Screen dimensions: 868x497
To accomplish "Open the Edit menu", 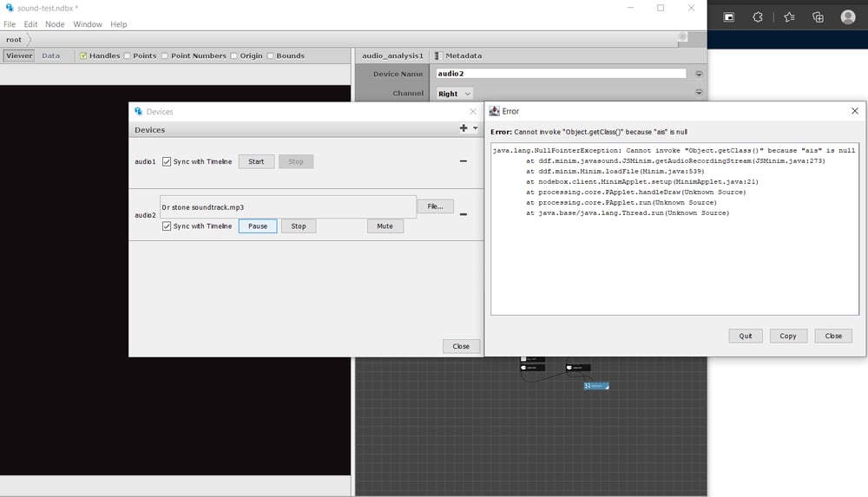I will [30, 24].
